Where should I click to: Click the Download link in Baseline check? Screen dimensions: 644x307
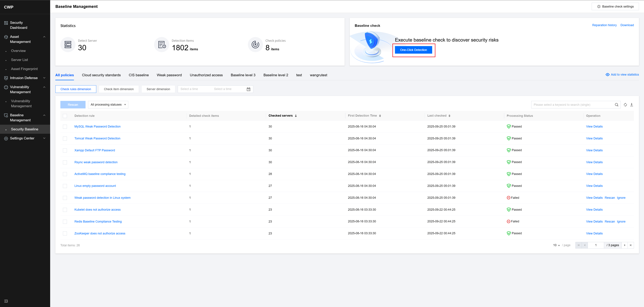pyautogui.click(x=627, y=25)
